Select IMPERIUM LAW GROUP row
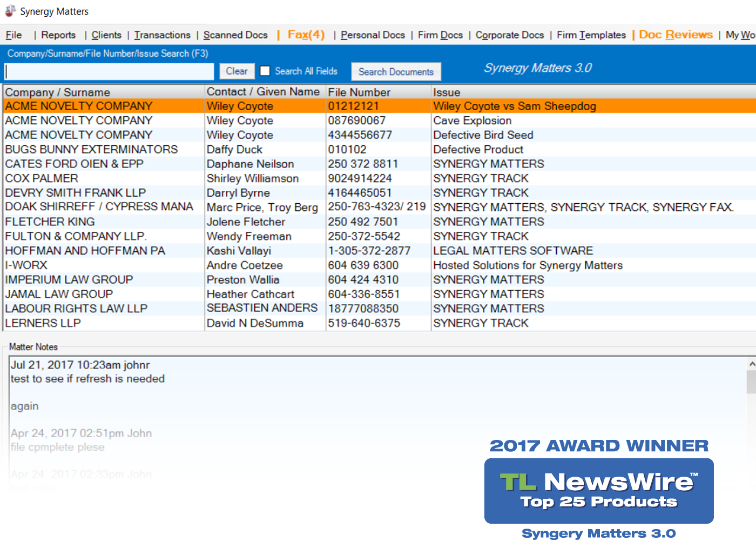 [x=380, y=279]
